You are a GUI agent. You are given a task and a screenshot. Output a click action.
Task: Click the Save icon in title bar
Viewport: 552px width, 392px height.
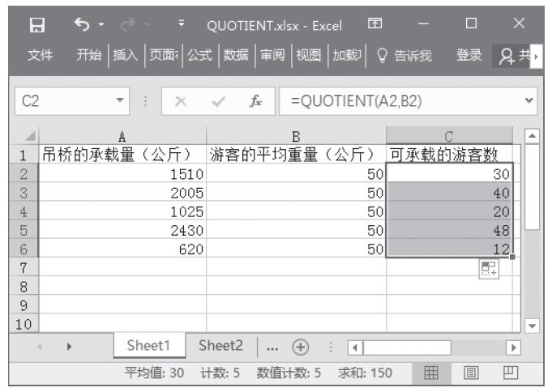pos(36,24)
